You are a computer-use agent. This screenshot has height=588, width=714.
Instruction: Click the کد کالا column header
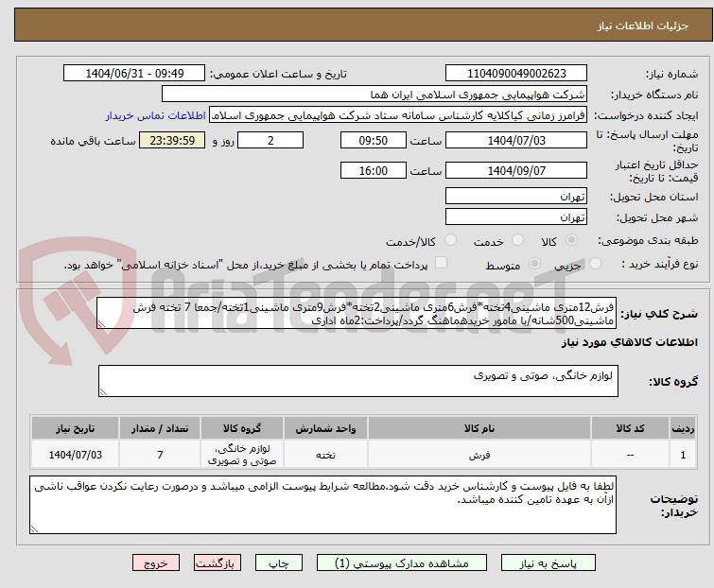tap(630, 428)
